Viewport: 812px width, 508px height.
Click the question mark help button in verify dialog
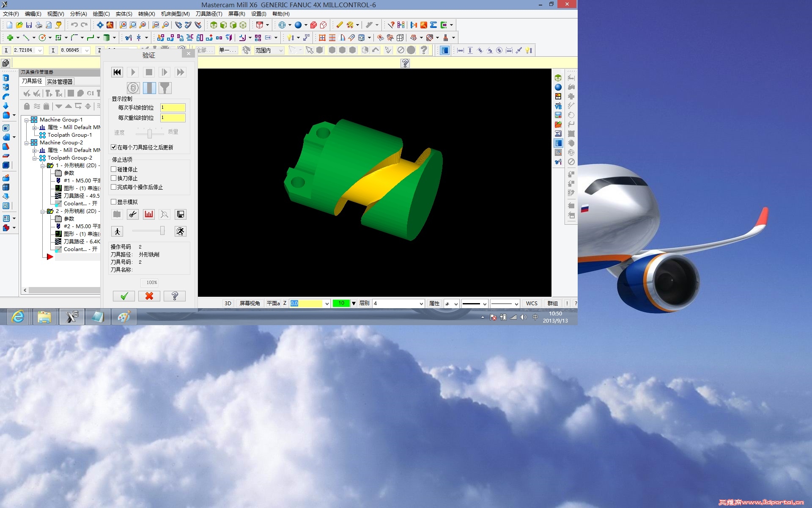(x=175, y=296)
